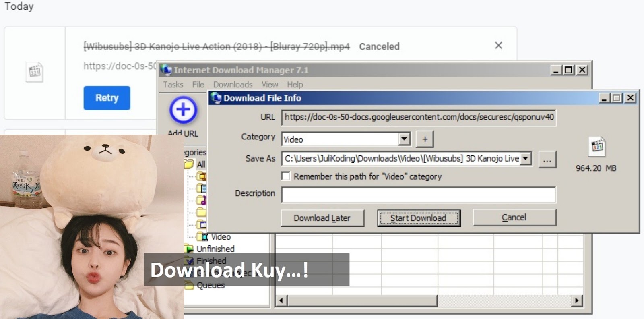The image size is (644, 319).
Task: Select the Compressed category folder icon
Action: tap(202, 176)
